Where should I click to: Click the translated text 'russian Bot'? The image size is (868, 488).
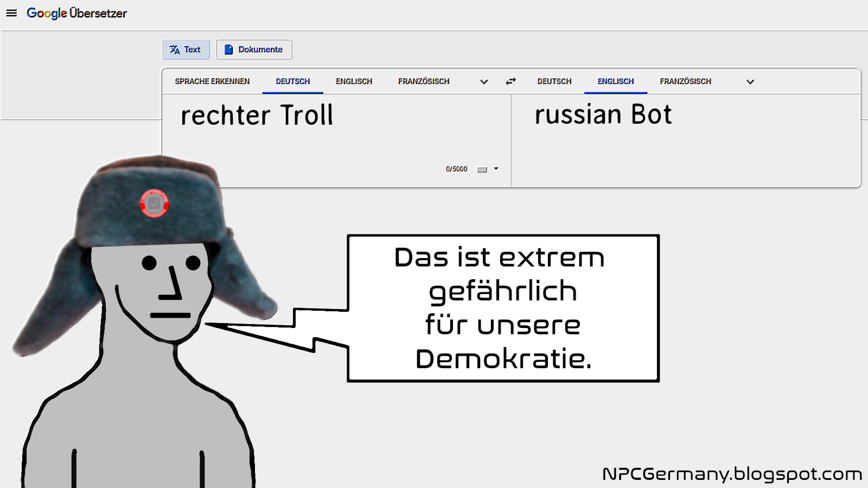(x=603, y=114)
